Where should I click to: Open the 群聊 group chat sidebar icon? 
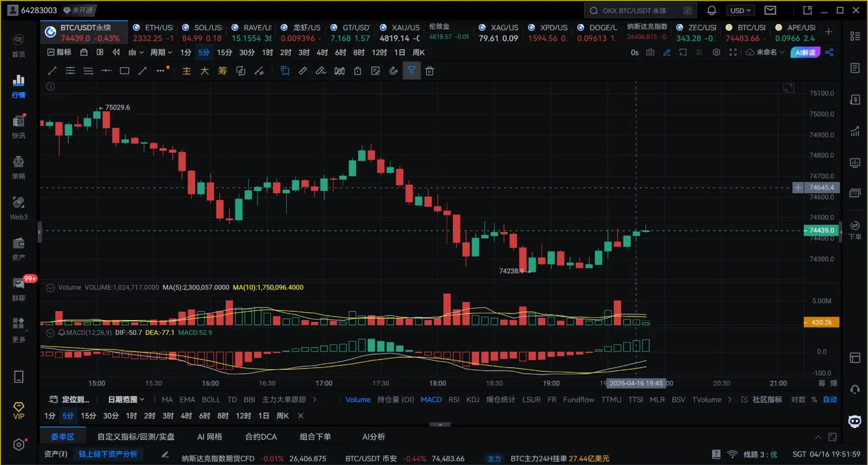tap(19, 289)
